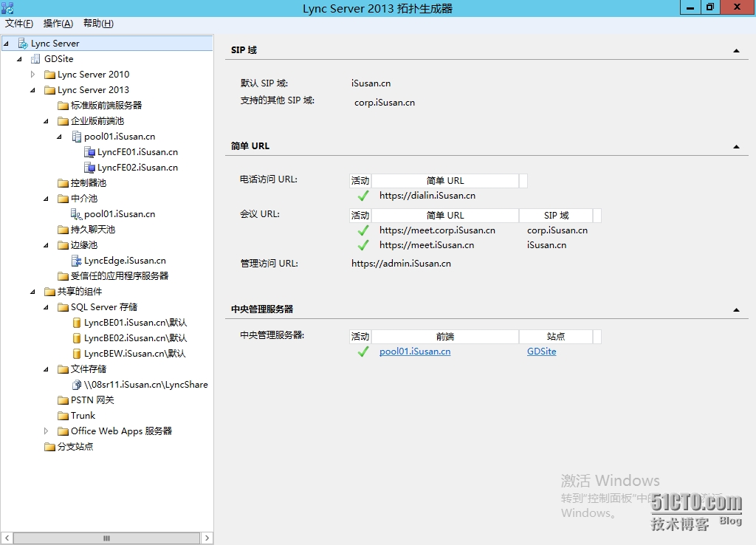Collapse the 中介池 node
The width and height of the screenshot is (756, 545).
tap(47, 199)
